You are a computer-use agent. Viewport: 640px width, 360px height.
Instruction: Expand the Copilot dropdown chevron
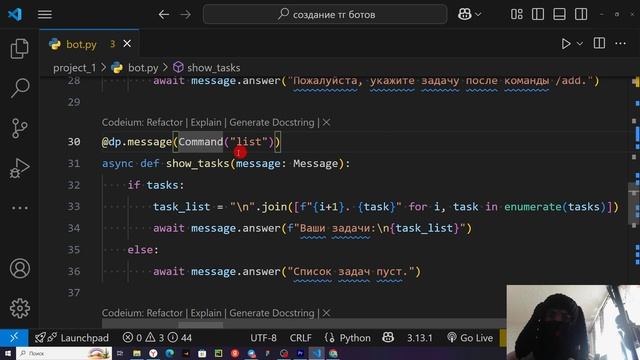[478, 14]
